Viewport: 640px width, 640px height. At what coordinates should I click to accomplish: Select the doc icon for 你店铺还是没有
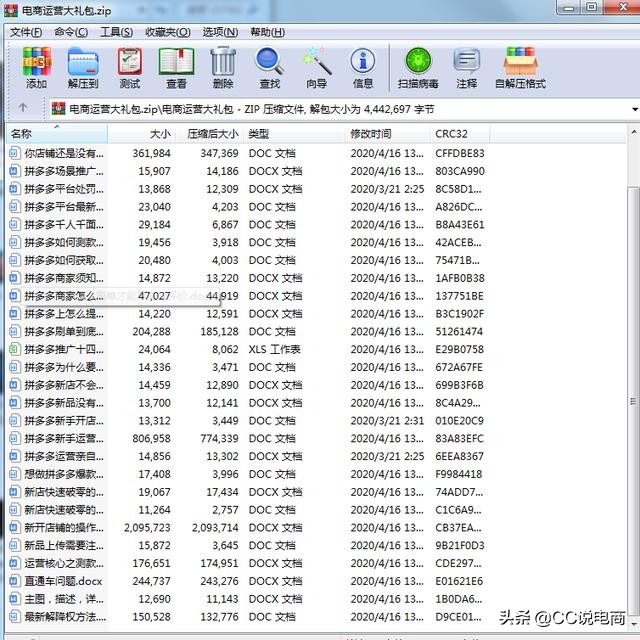[14, 153]
